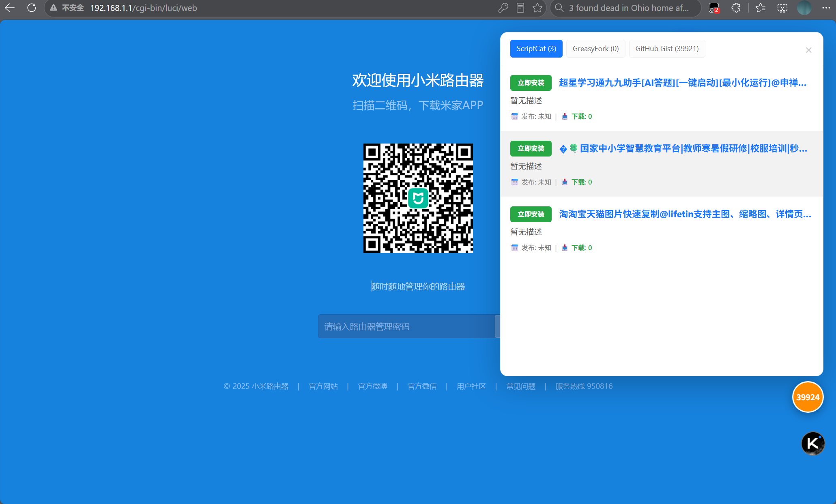Click the Mi Home QR code image
This screenshot has width=836, height=504.
418,198
